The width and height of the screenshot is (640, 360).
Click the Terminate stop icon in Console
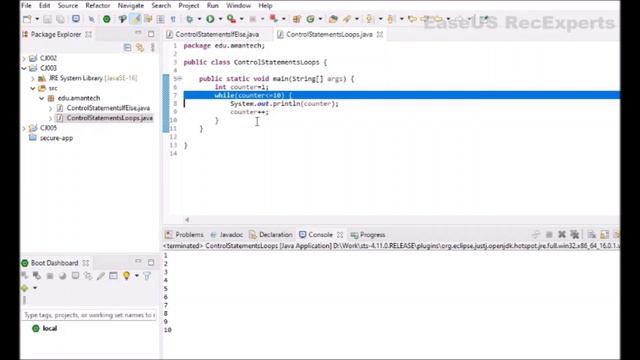[x=549, y=234]
